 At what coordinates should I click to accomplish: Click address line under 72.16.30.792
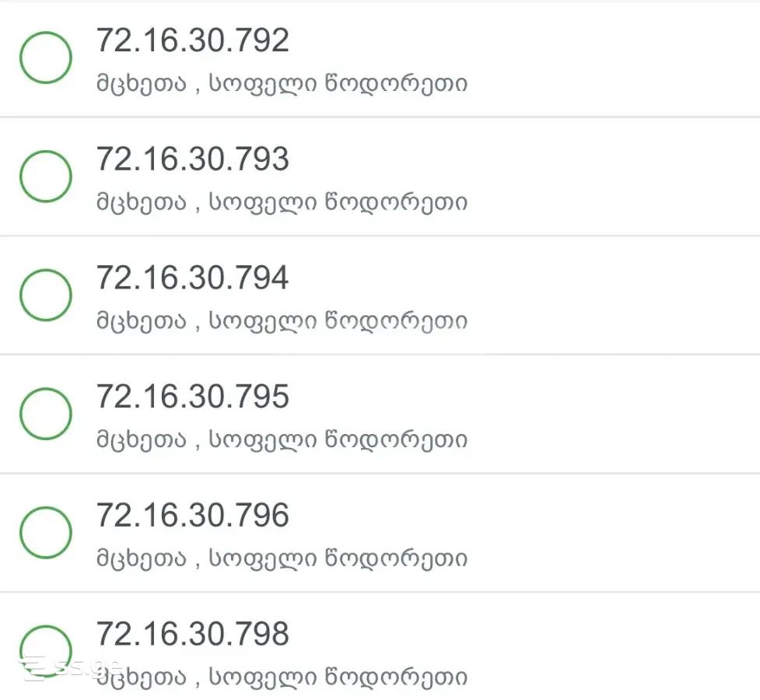282,84
